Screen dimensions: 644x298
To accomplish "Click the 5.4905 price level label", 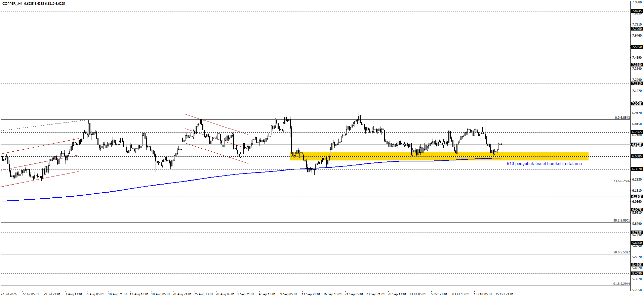I will point(637,265).
